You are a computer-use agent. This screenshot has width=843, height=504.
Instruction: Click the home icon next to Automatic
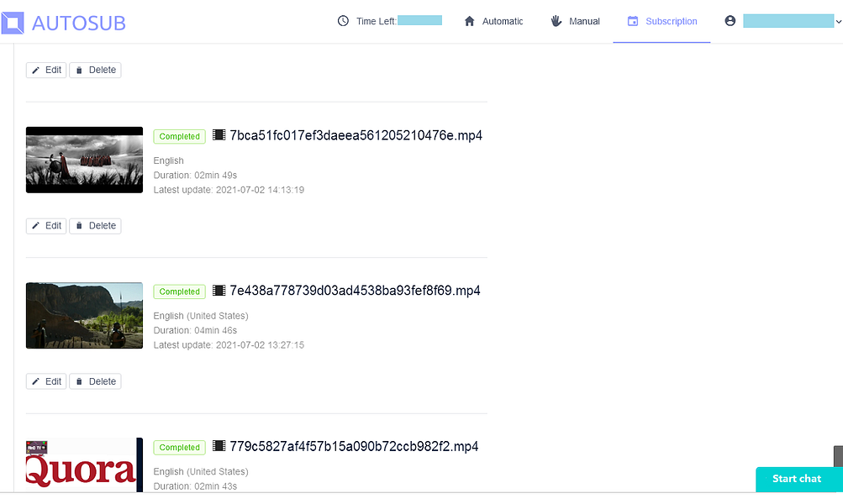470,20
